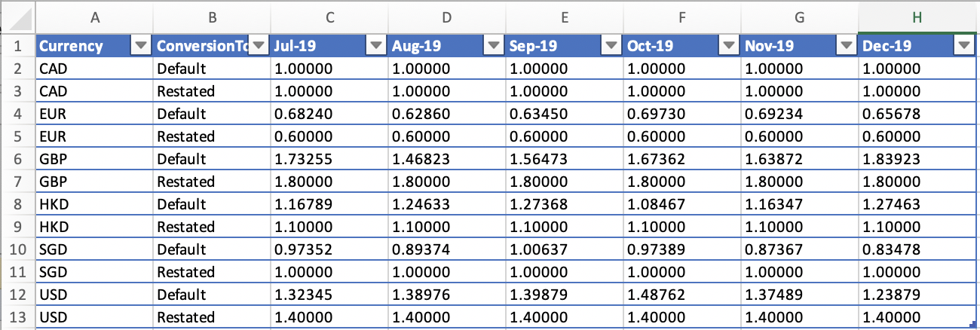Click the select-all corner triangle
The image size is (980, 330).
tap(18, 17)
